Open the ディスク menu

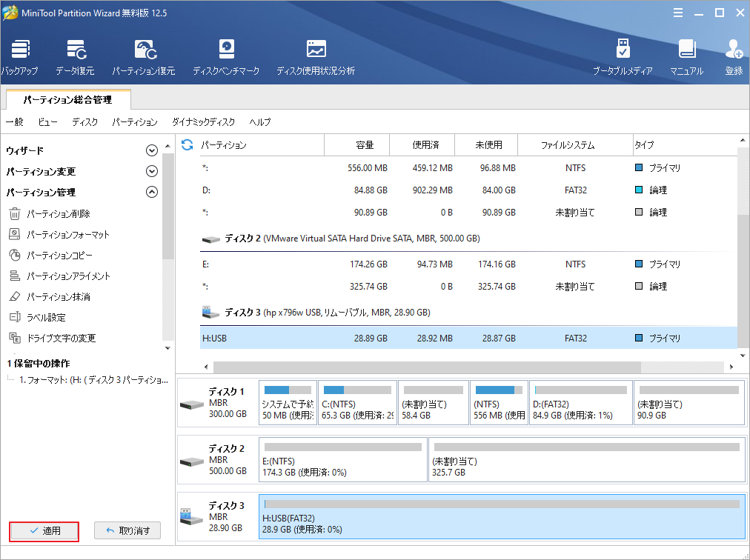(x=84, y=122)
